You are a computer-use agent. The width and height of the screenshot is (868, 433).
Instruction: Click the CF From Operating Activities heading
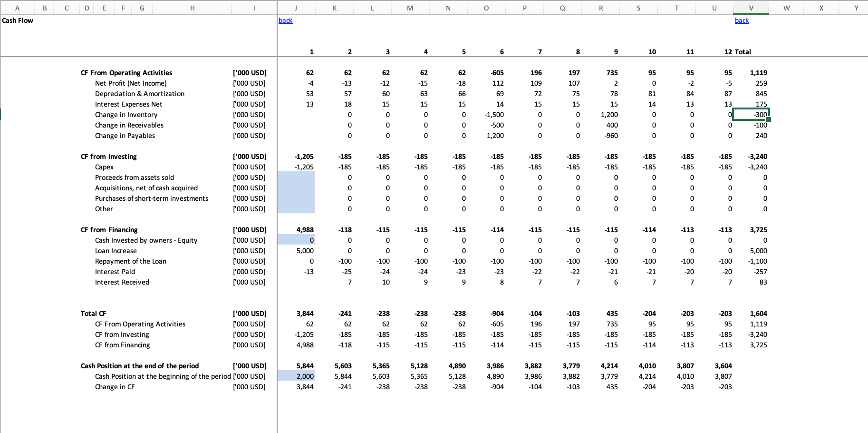[x=126, y=73]
